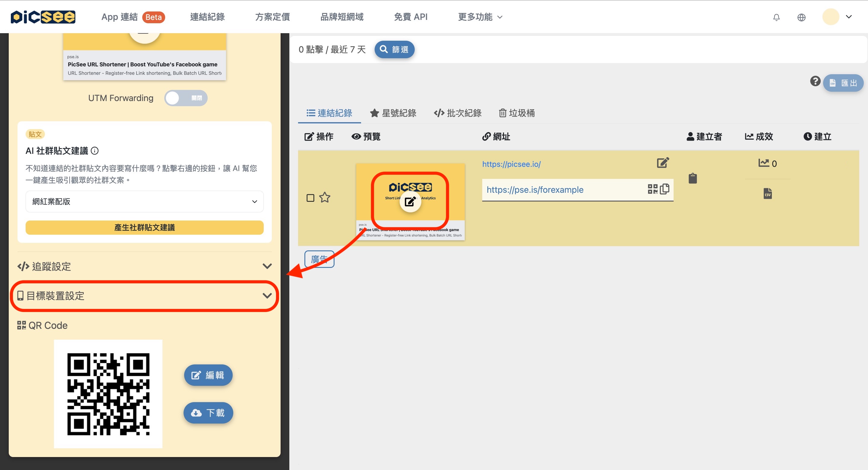Screen dimensions: 868x470
Task: Click the '0 點擊 / 最近 7 天' text
Action: [x=332, y=49]
